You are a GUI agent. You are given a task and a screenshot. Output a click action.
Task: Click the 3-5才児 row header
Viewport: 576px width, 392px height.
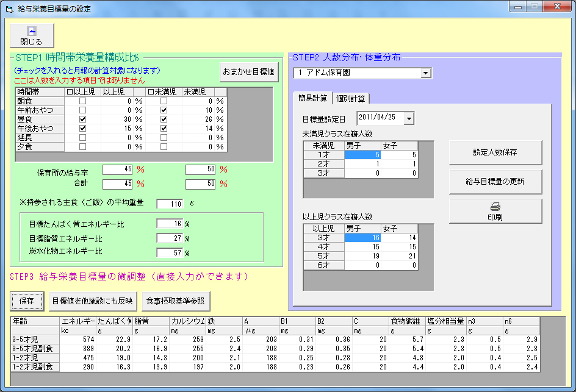pos(35,340)
